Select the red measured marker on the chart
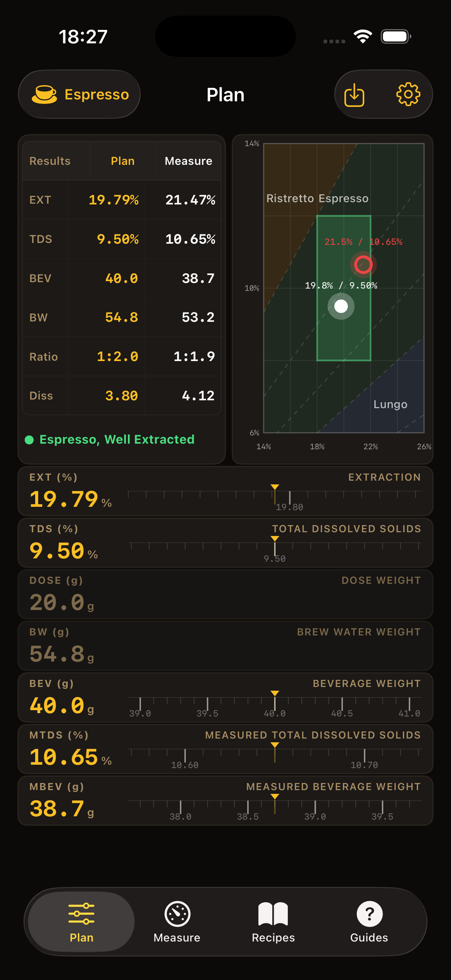This screenshot has height=980, width=451. click(x=363, y=264)
